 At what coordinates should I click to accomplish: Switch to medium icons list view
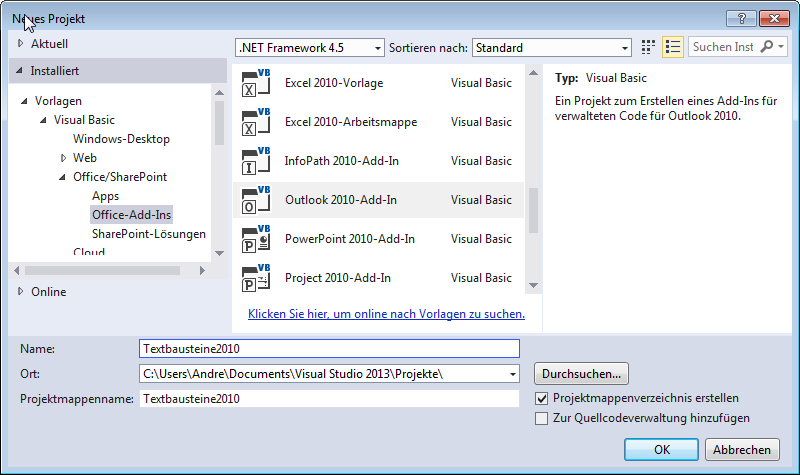pos(673,47)
